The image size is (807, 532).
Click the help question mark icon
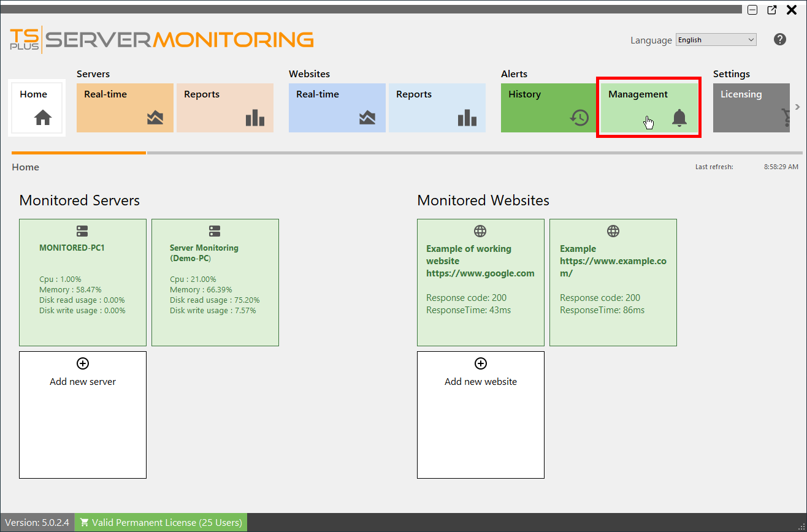(x=779, y=39)
